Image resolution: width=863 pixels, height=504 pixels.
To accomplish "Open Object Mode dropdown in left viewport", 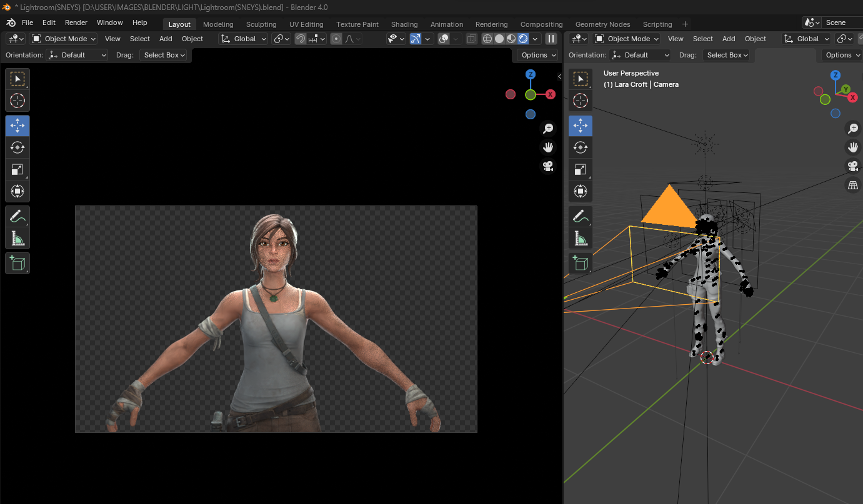I will pos(64,39).
